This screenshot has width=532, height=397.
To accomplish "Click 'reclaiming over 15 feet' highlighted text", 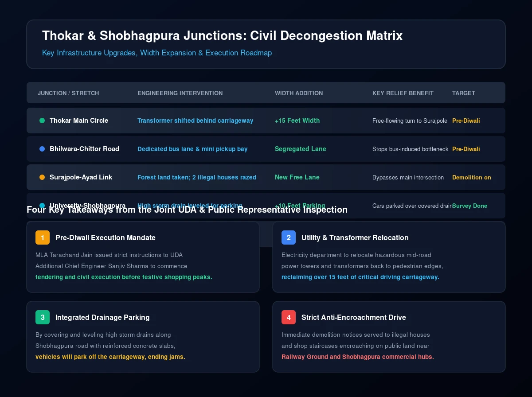I will tap(360, 277).
